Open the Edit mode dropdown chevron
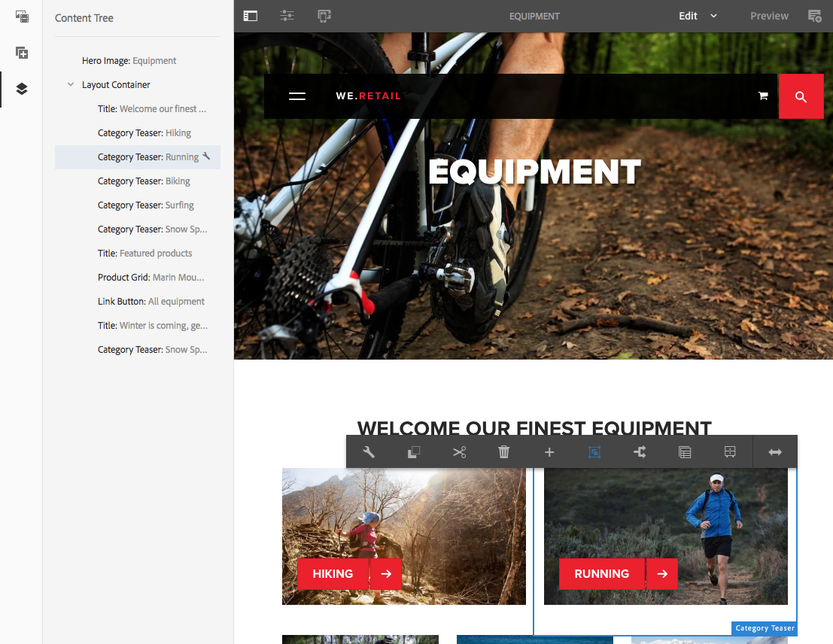The height and width of the screenshot is (644, 833). coord(713,16)
